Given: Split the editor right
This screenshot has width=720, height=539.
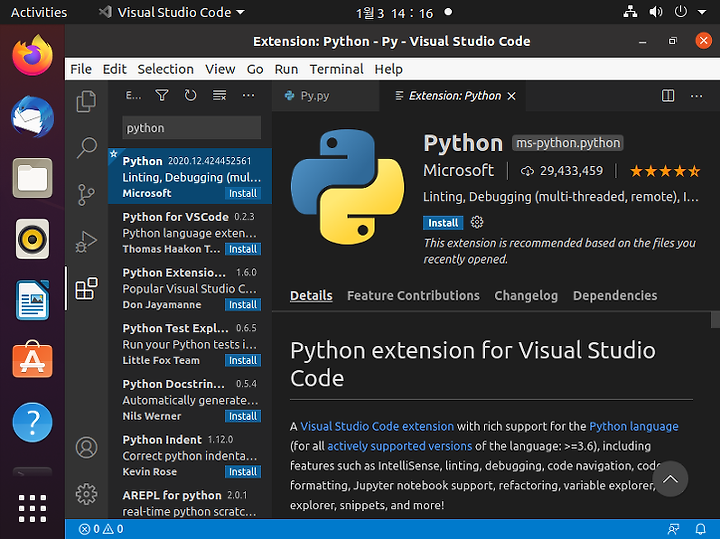Looking at the screenshot, I should click(x=668, y=95).
